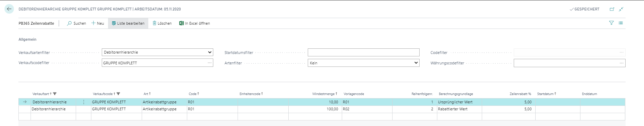Show the list view options icon
The width and height of the screenshot is (644, 126).
click(x=621, y=23)
